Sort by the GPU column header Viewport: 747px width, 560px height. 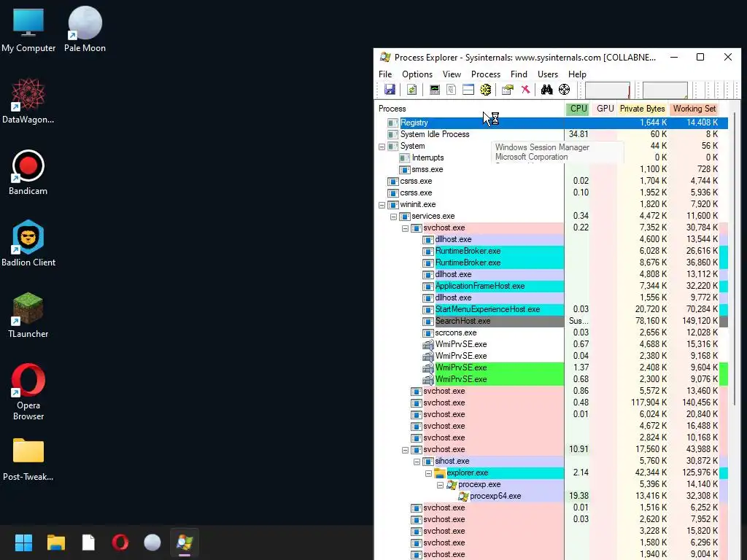click(605, 109)
